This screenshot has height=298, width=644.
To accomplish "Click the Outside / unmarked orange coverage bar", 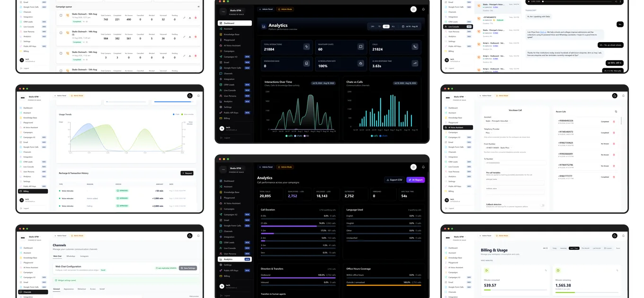I will [384, 285].
